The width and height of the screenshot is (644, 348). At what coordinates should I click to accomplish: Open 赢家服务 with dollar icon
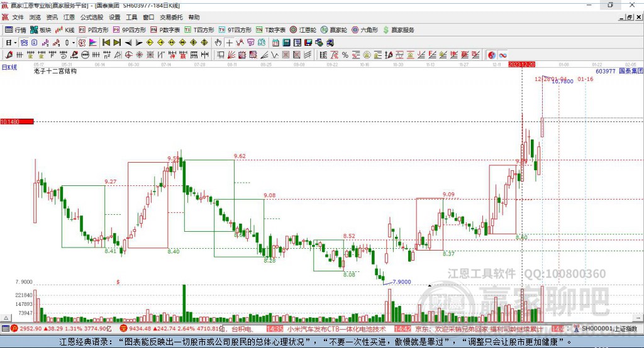click(398, 30)
